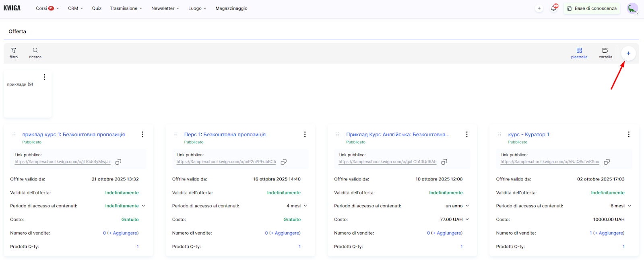Image resolution: width=644 pixels, height=262 pixels.
Task: Go to Magazzinaggio section
Action: pyautogui.click(x=231, y=8)
